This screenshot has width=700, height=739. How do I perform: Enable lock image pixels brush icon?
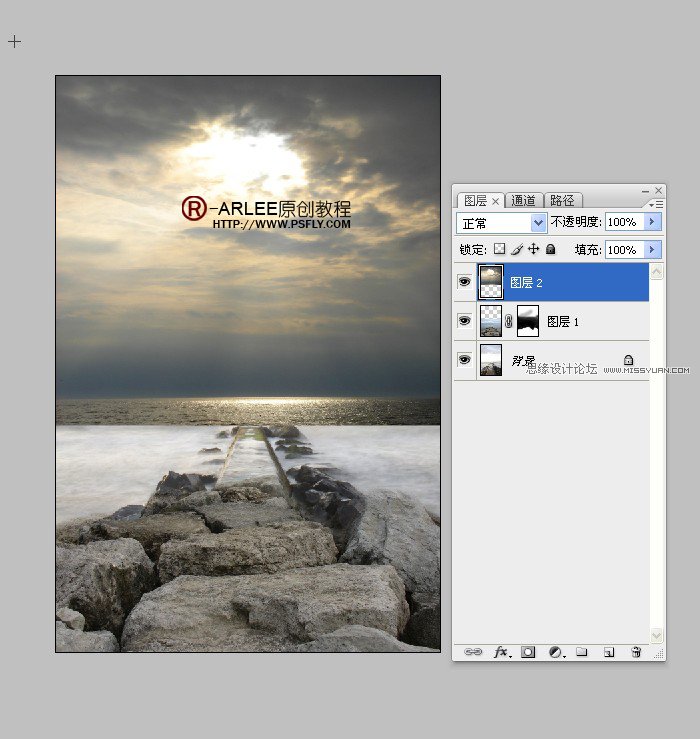click(x=517, y=249)
